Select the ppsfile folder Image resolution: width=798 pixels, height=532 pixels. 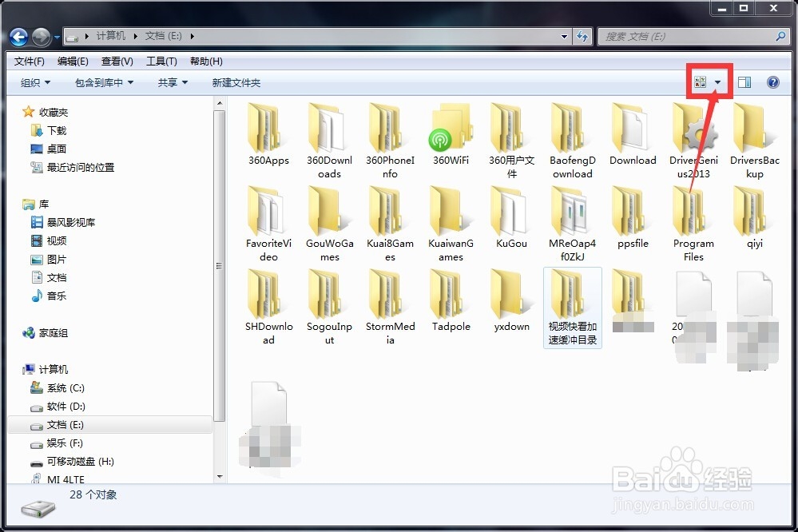(633, 217)
